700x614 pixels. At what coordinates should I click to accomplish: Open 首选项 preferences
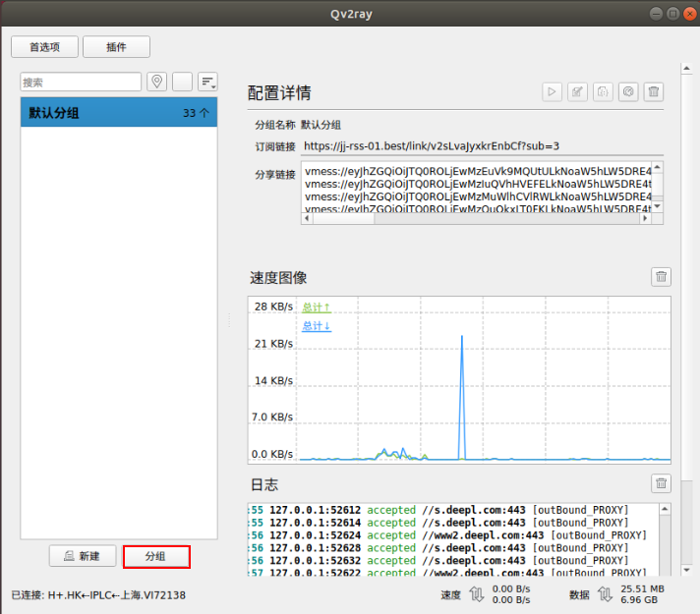[44, 47]
